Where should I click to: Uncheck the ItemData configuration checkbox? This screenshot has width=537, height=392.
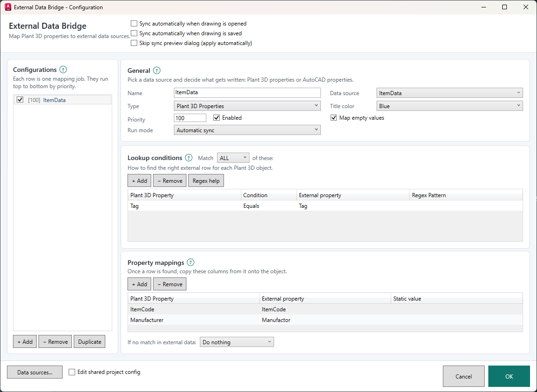(20, 100)
